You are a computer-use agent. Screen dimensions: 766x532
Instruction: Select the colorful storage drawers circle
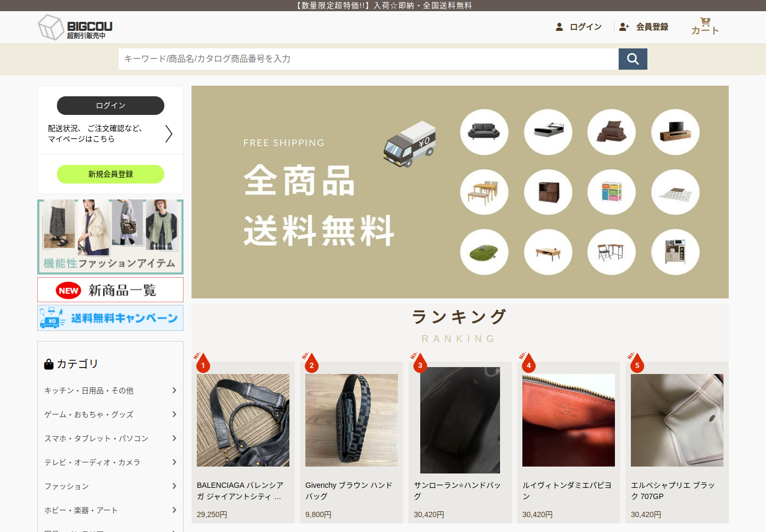pos(611,192)
